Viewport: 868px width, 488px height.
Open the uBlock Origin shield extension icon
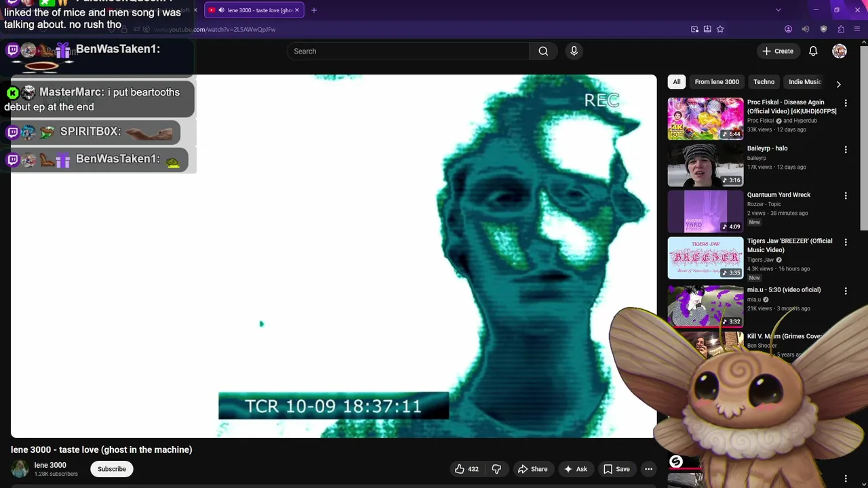coord(823,29)
